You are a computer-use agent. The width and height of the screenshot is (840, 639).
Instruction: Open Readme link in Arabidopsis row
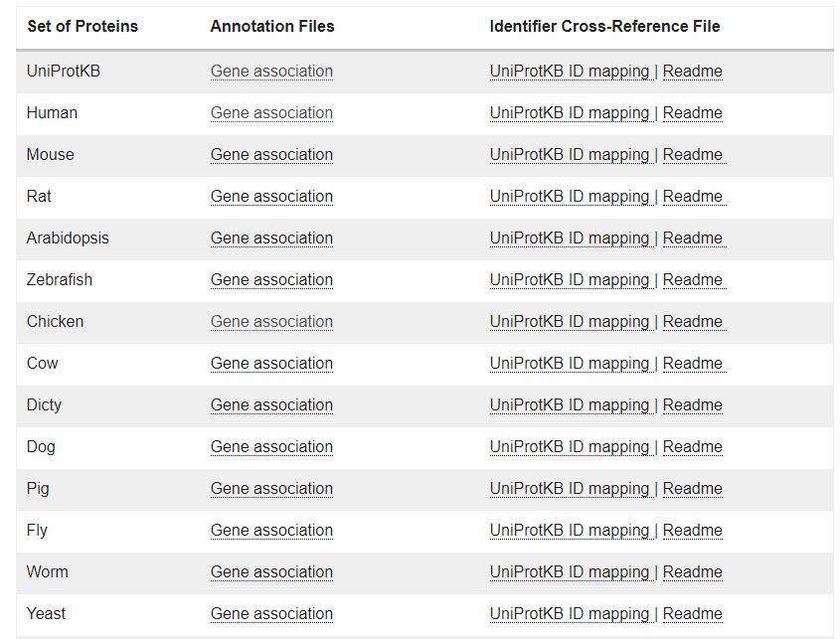tap(693, 239)
